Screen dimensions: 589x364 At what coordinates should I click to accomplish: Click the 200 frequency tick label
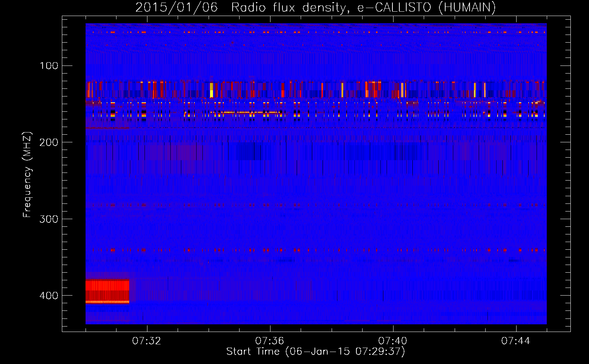[x=49, y=142]
